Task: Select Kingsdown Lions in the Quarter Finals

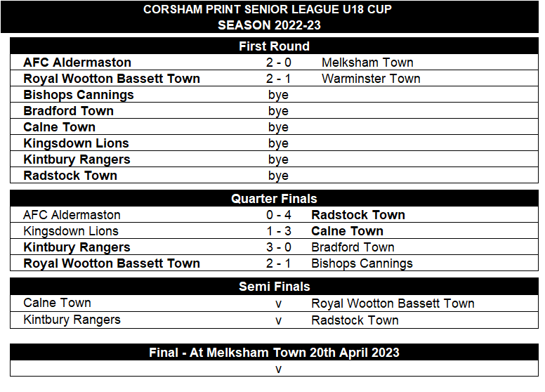Action: [71, 231]
